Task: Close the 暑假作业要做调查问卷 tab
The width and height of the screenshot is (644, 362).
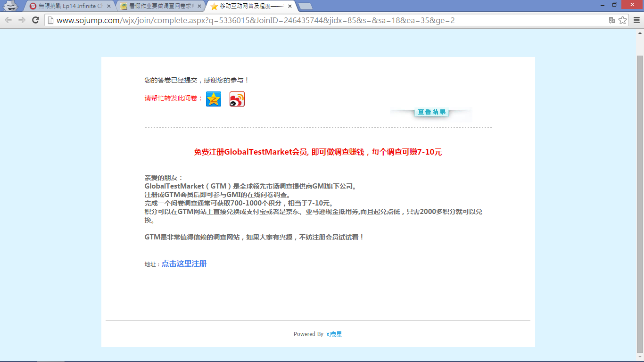Action: (199, 6)
